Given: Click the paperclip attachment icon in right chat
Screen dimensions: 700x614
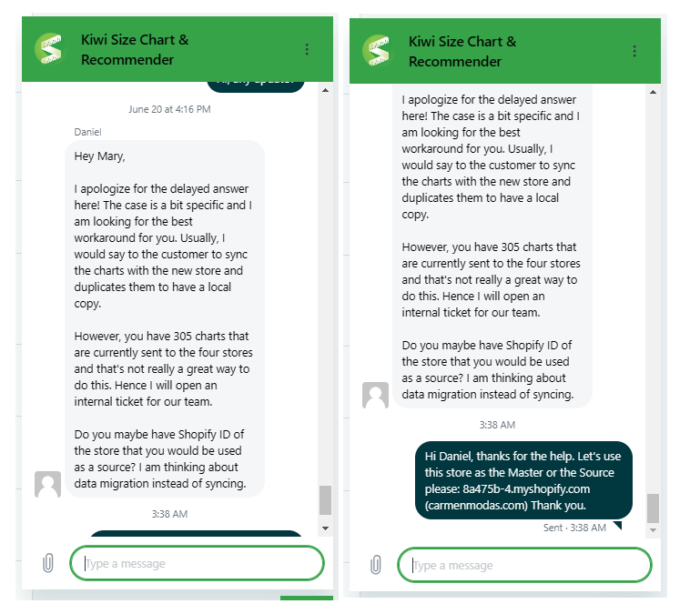Looking at the screenshot, I should tap(376, 565).
